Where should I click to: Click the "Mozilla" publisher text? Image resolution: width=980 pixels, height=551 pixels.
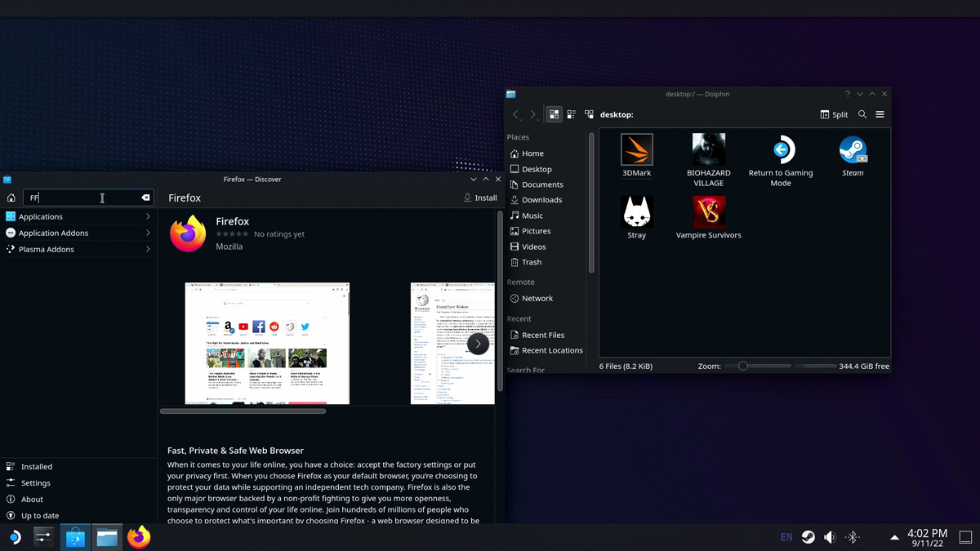click(229, 247)
